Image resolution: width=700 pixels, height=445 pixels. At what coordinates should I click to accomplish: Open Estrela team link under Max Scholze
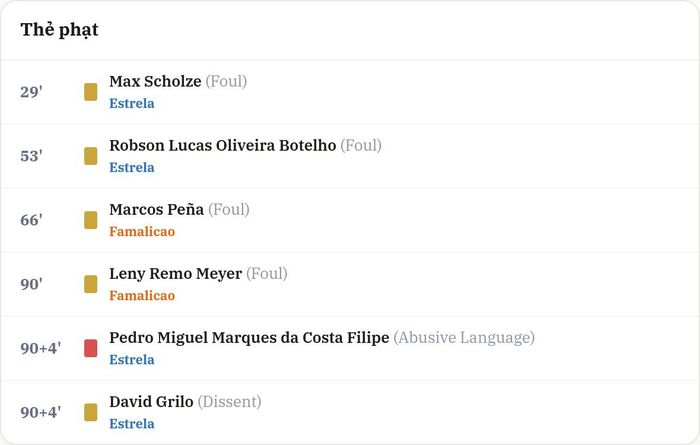[132, 104]
